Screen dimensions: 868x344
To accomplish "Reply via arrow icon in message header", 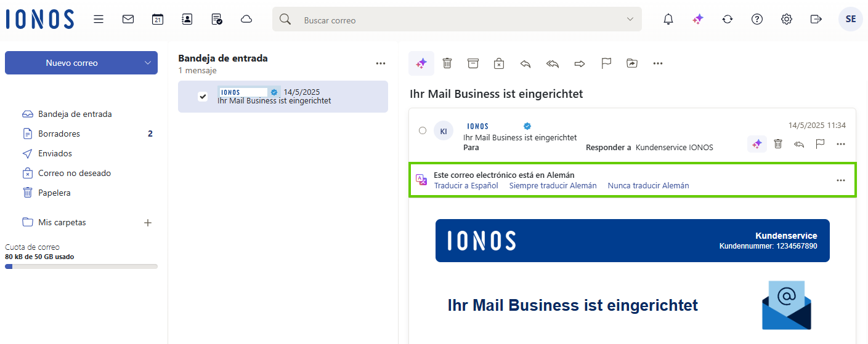I will pyautogui.click(x=799, y=144).
